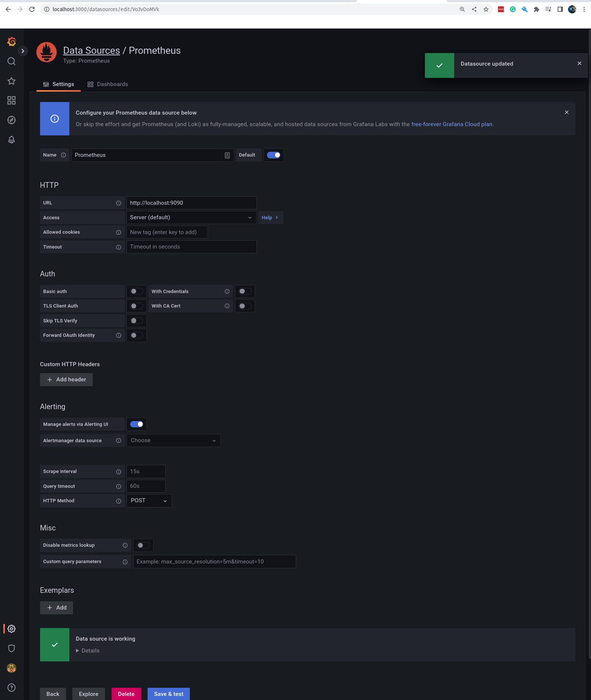Enable the Disable metrics lookup switch

pos(143,545)
